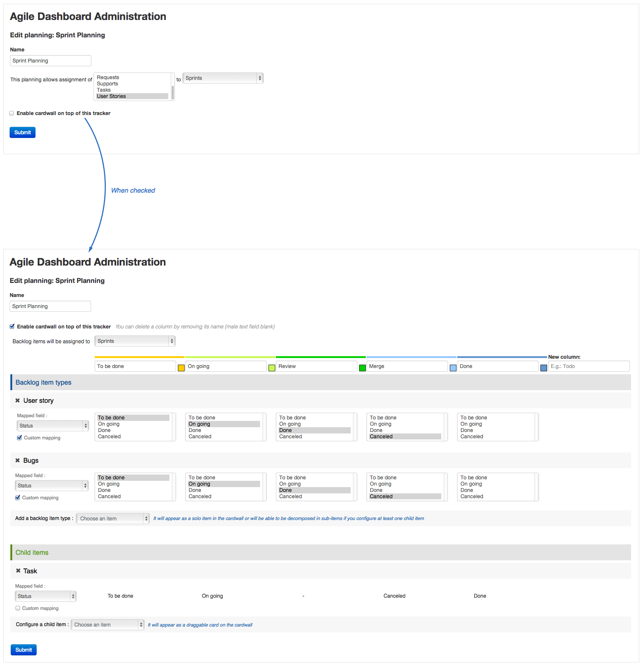
Task: Expand the Configure a child item dropdown
Action: click(107, 625)
